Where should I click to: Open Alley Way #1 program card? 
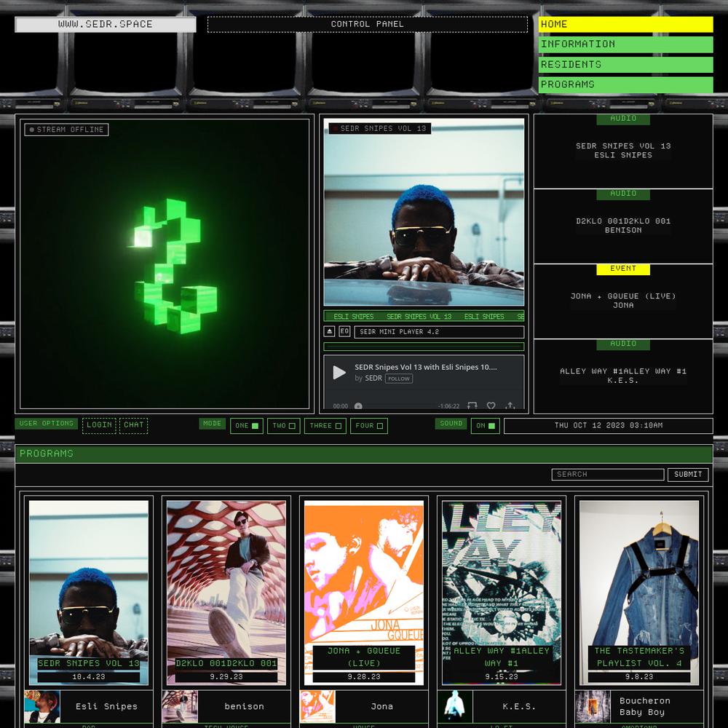click(502, 593)
